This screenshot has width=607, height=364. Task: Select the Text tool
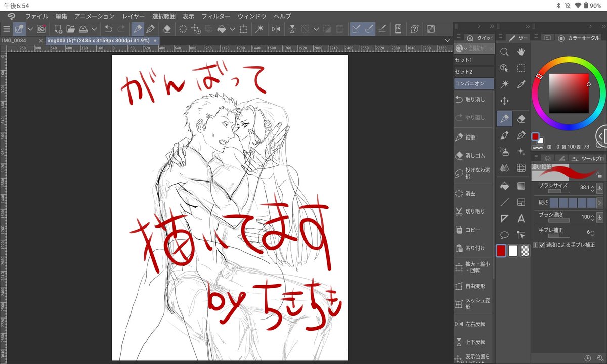click(x=521, y=219)
